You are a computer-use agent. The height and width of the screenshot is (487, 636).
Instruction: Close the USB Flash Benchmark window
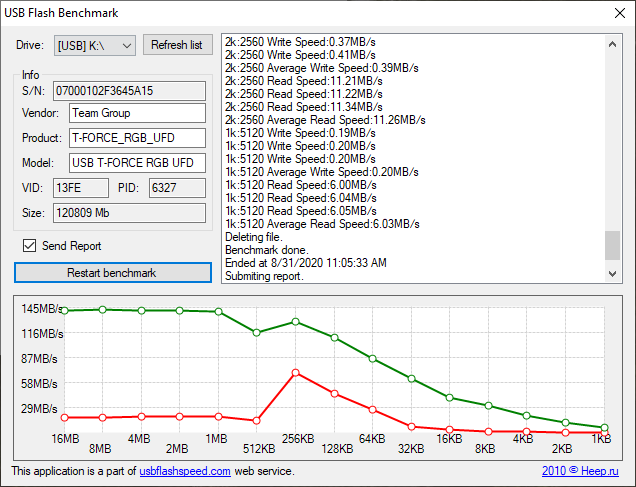620,13
